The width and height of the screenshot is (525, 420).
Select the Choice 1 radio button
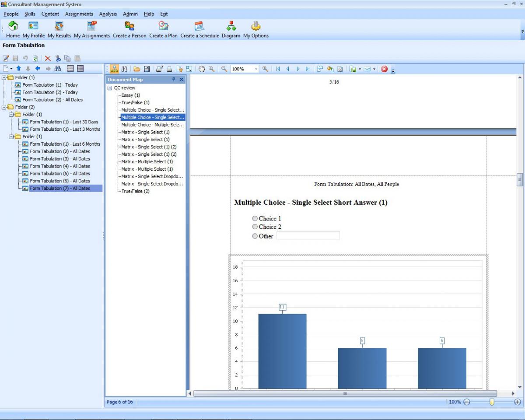255,219
